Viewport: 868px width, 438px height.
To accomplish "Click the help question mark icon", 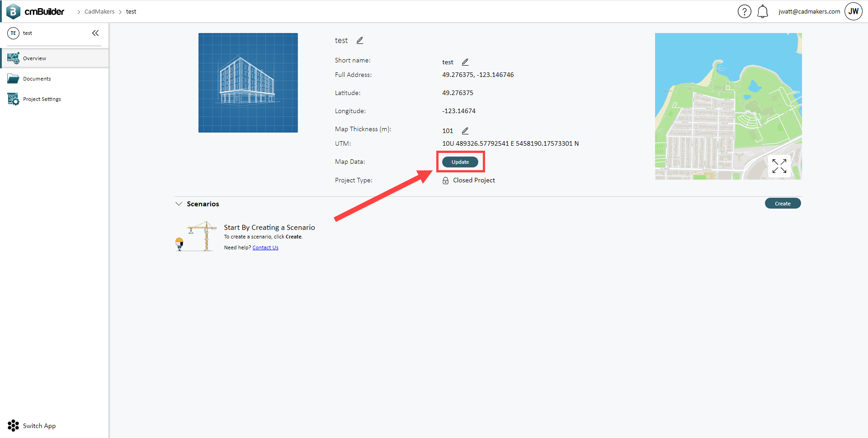I will [x=744, y=11].
